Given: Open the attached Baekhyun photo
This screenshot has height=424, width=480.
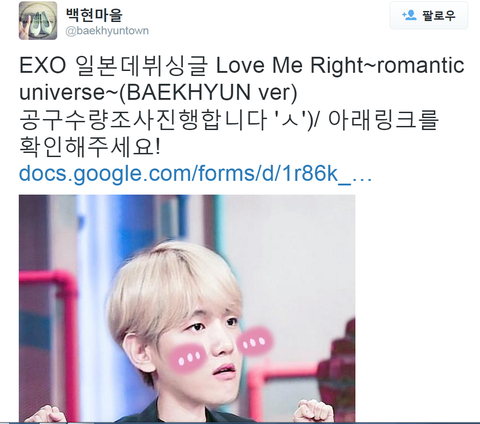Looking at the screenshot, I should click(187, 308).
